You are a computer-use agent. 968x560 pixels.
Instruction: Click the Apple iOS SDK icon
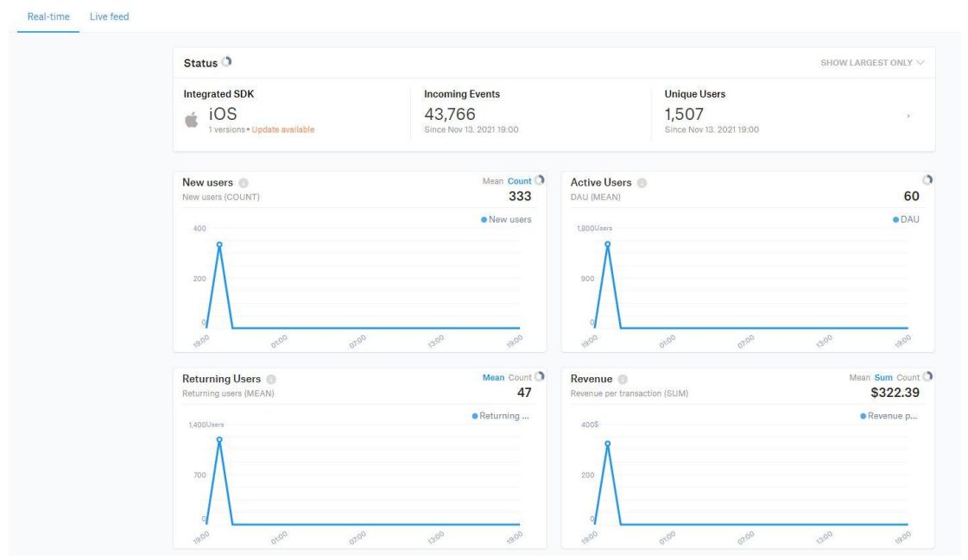click(191, 120)
